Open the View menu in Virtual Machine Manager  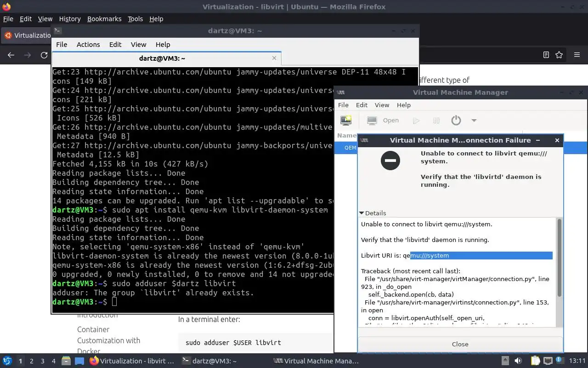tap(382, 105)
